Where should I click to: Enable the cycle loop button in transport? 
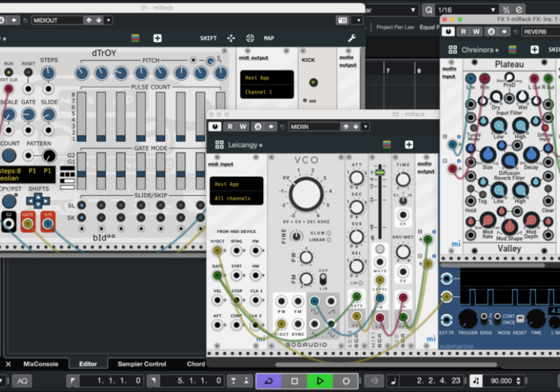tap(268, 381)
